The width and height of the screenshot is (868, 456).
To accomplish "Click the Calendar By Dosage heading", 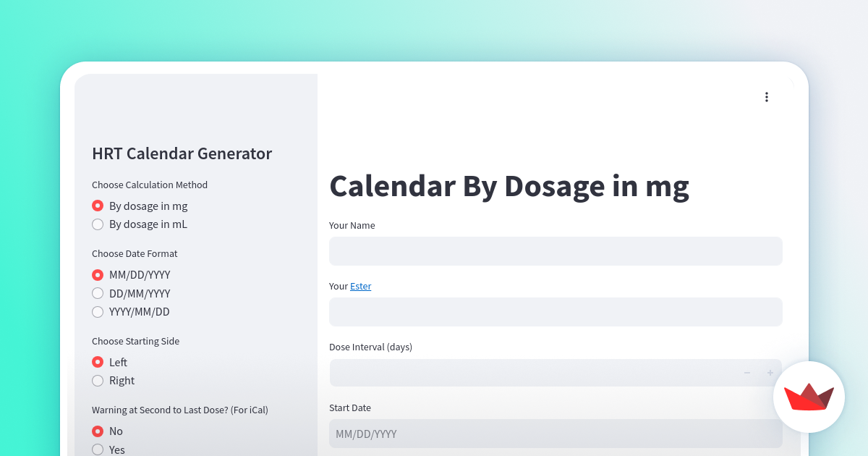I will (x=509, y=186).
